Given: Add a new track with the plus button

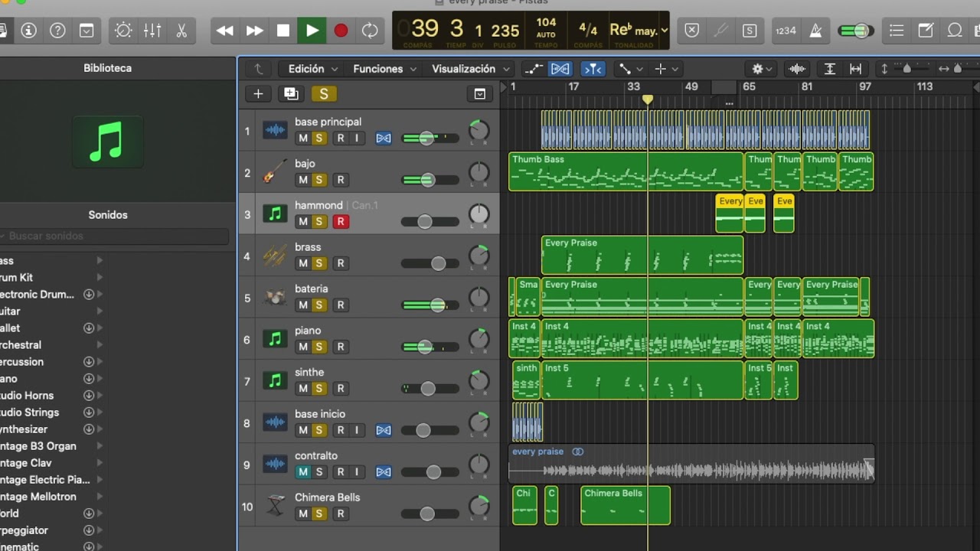Looking at the screenshot, I should (258, 94).
